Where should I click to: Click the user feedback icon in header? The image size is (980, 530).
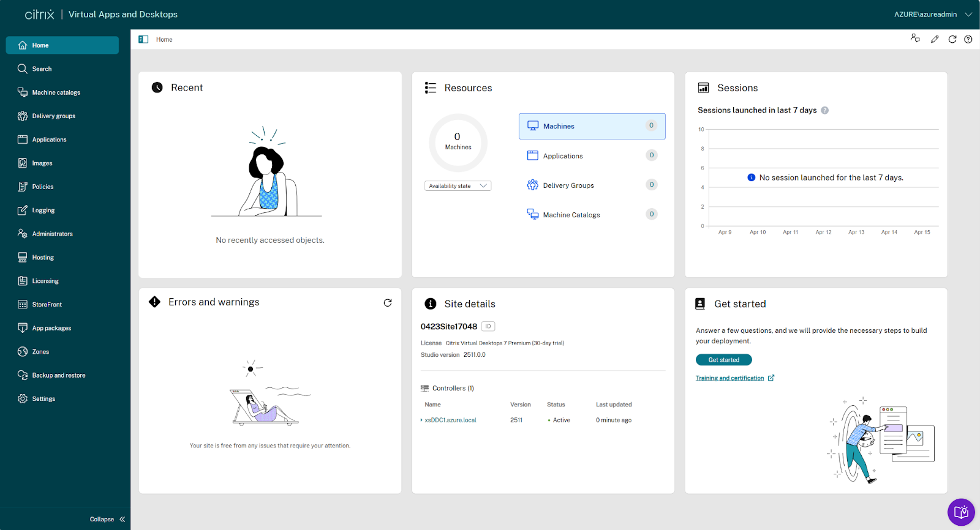(x=915, y=39)
